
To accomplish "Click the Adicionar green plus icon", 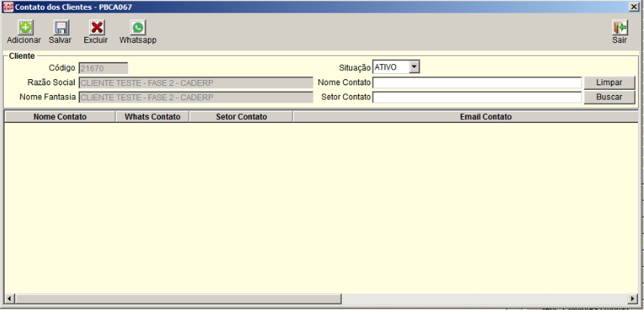I will pyautogui.click(x=26, y=28).
